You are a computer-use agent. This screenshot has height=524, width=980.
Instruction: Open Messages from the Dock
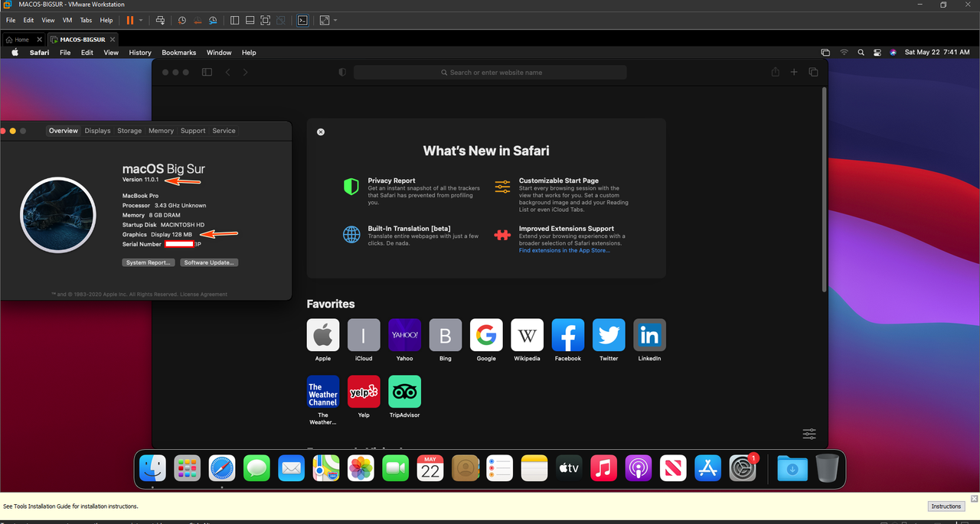(257, 467)
